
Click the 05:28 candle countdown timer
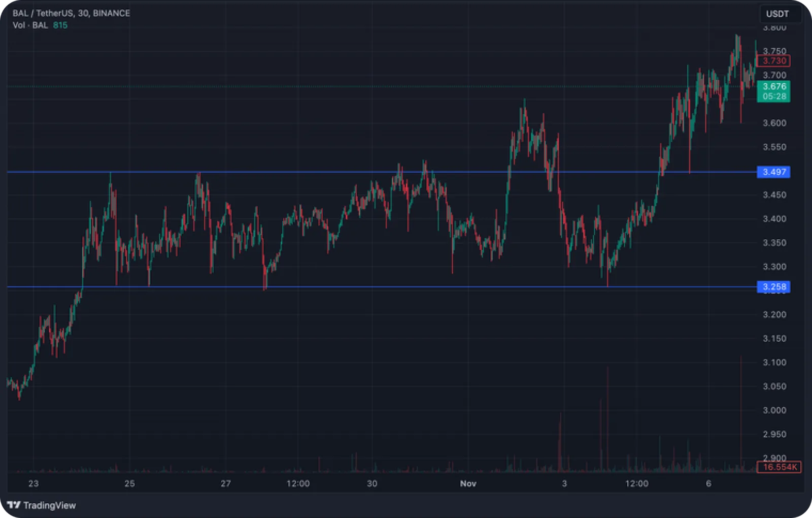click(773, 96)
